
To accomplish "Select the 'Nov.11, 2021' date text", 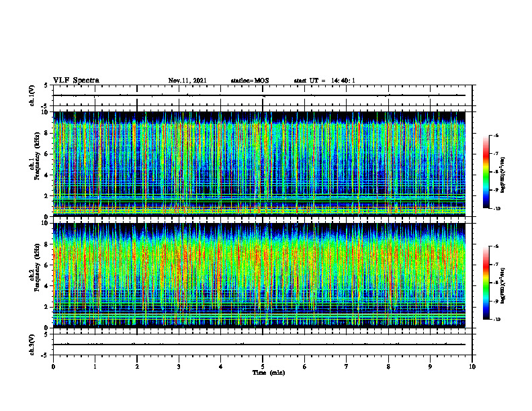I will click(187, 81).
